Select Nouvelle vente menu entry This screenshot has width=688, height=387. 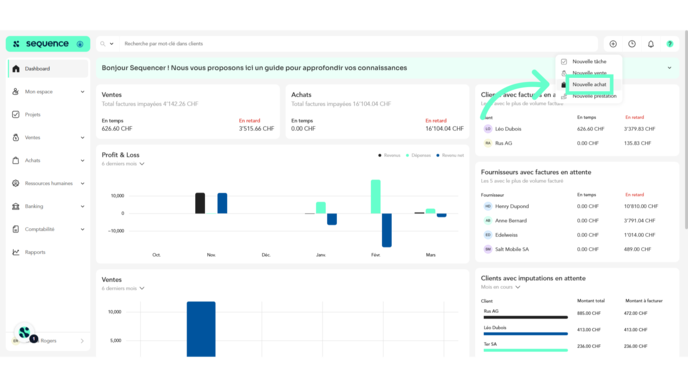[589, 73]
